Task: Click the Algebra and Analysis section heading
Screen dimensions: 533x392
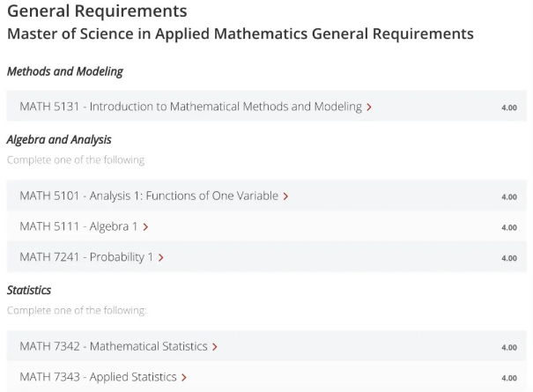Action: click(x=59, y=140)
